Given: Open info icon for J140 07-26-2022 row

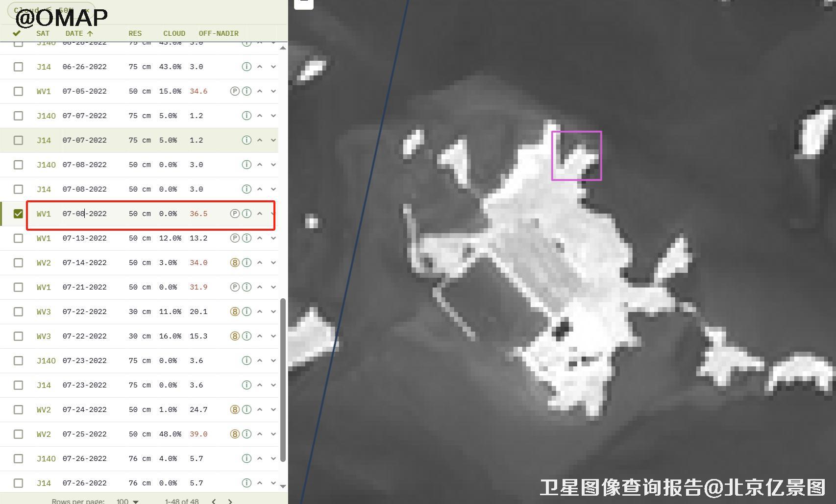Looking at the screenshot, I should (x=246, y=458).
